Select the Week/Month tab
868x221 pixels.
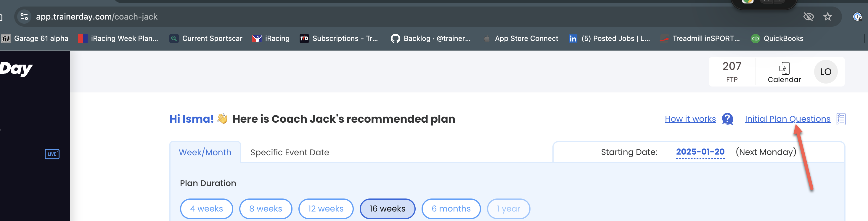coord(205,152)
